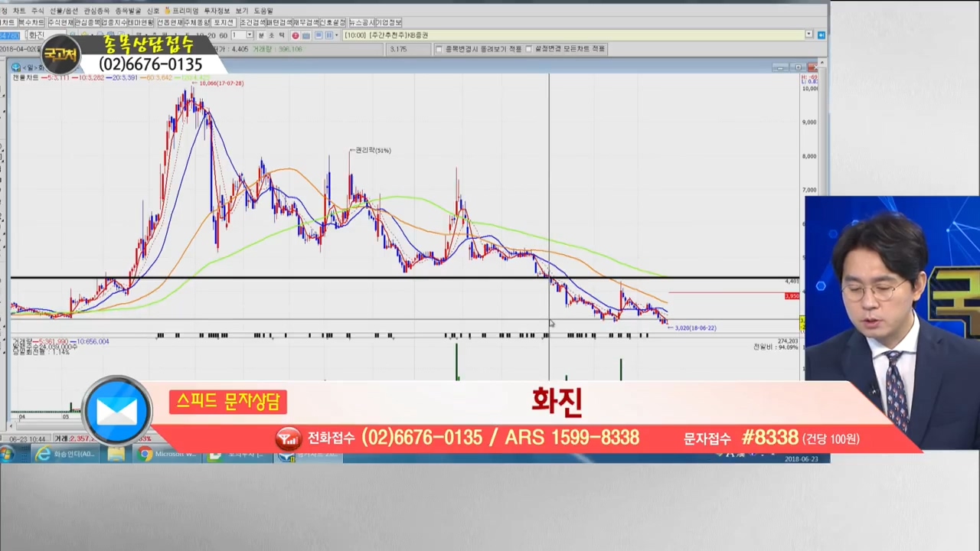The width and height of the screenshot is (980, 551).
Task: Toggle the 분 (minute) chart period button
Action: pos(261,35)
